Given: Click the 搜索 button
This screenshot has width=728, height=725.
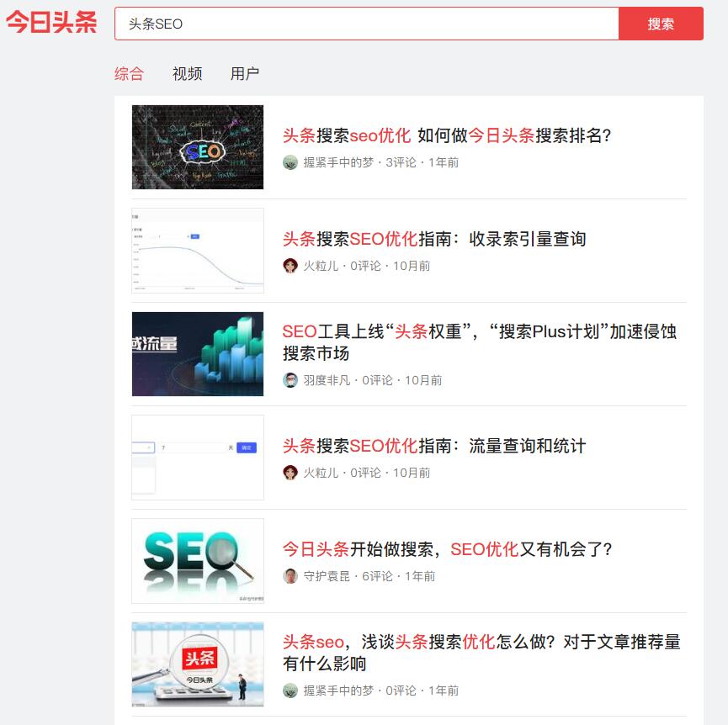Looking at the screenshot, I should tap(661, 24).
